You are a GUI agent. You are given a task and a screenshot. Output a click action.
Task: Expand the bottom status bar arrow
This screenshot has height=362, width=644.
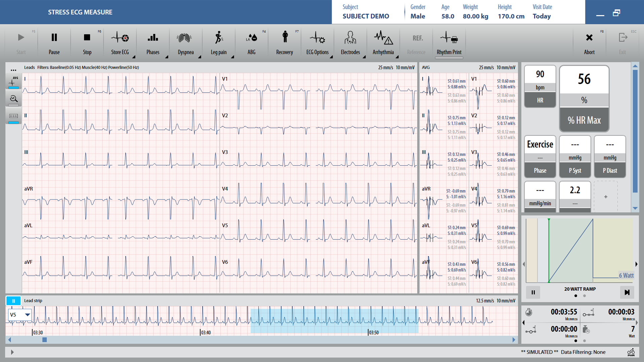pos(12,352)
